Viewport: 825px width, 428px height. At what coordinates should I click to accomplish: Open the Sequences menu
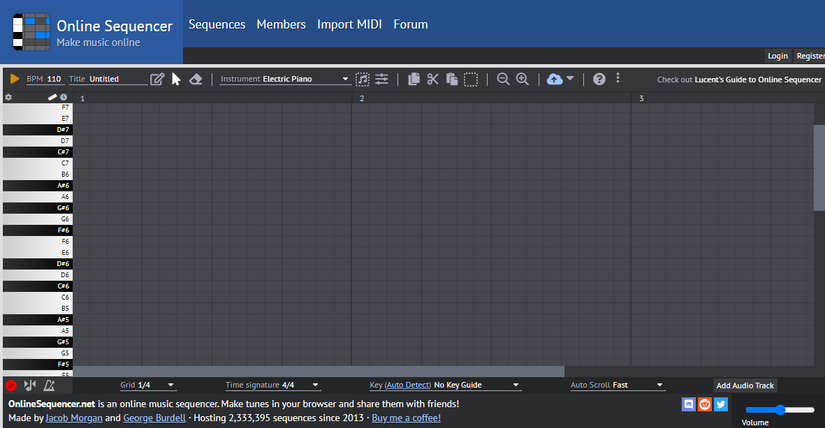pos(217,25)
